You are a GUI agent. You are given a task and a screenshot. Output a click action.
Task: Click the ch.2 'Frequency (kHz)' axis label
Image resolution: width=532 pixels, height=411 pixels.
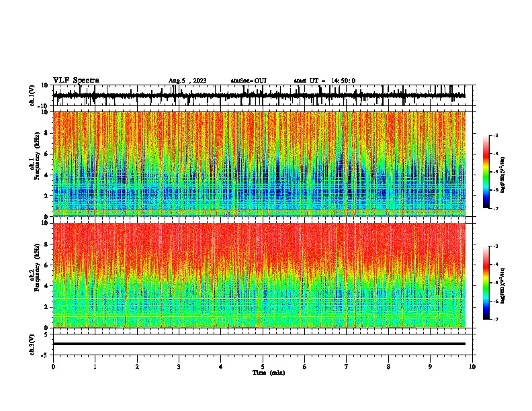pos(37,267)
